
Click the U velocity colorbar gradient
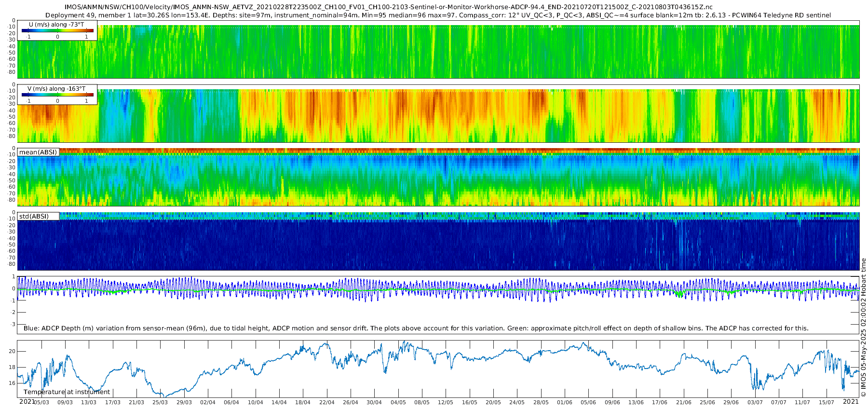[x=57, y=30]
